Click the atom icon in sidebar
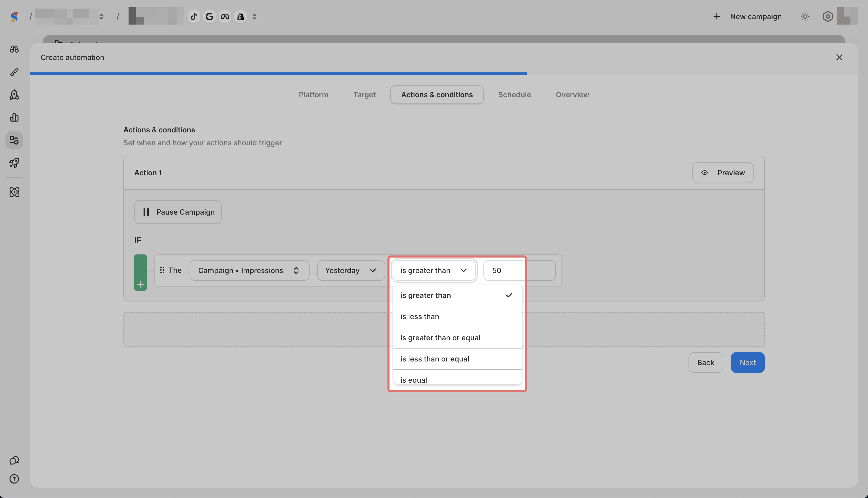This screenshot has width=868, height=498. point(14,192)
